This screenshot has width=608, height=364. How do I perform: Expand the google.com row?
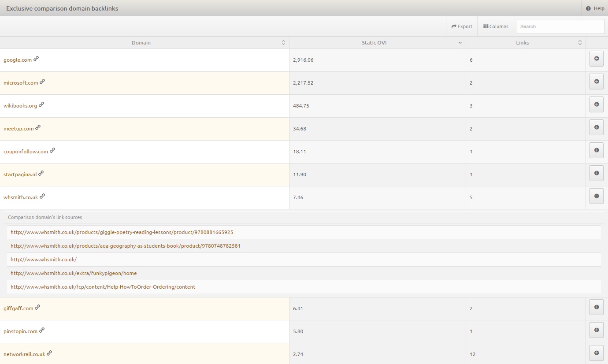tap(597, 59)
